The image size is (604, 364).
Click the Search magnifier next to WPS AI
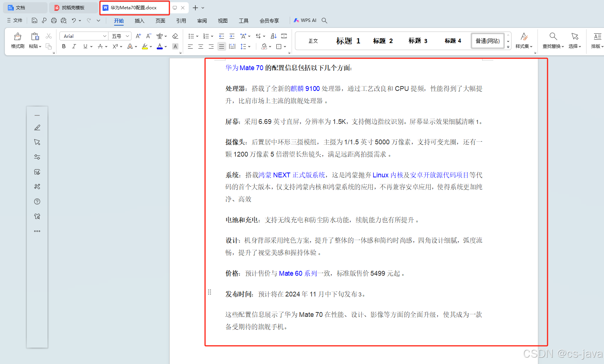(x=324, y=20)
